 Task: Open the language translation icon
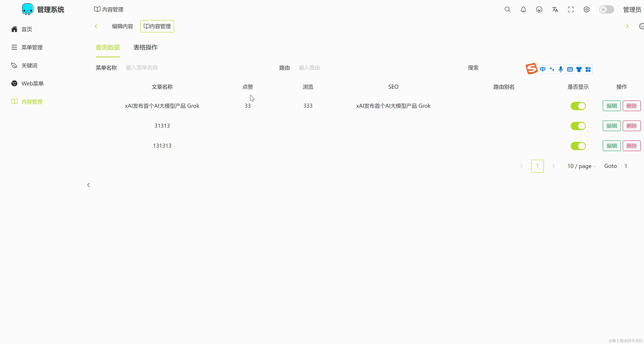[x=555, y=9]
